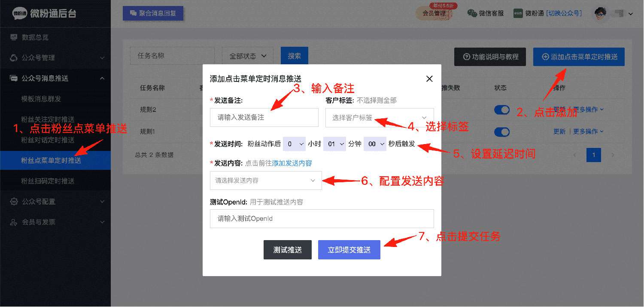The width and height of the screenshot is (644, 307).
Task: Open the hours dropdown showing 0
Action: point(294,144)
